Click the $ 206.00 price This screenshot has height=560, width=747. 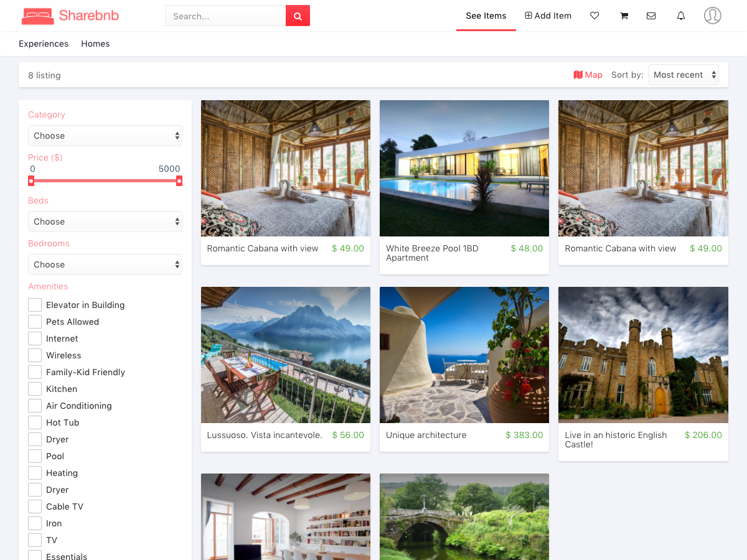pos(703,435)
